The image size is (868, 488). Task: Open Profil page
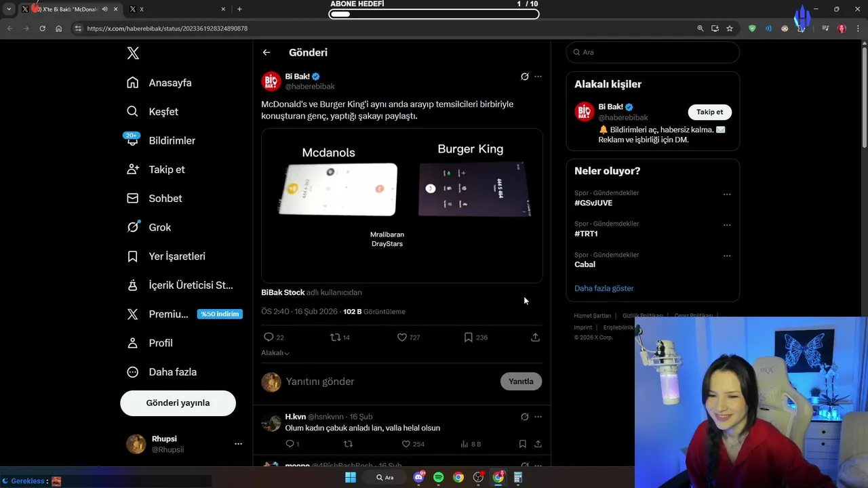point(151,343)
